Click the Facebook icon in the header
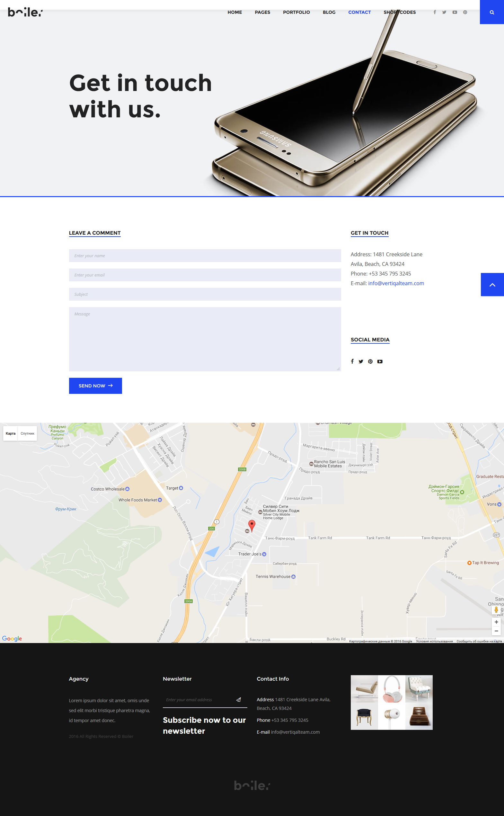 (x=435, y=12)
